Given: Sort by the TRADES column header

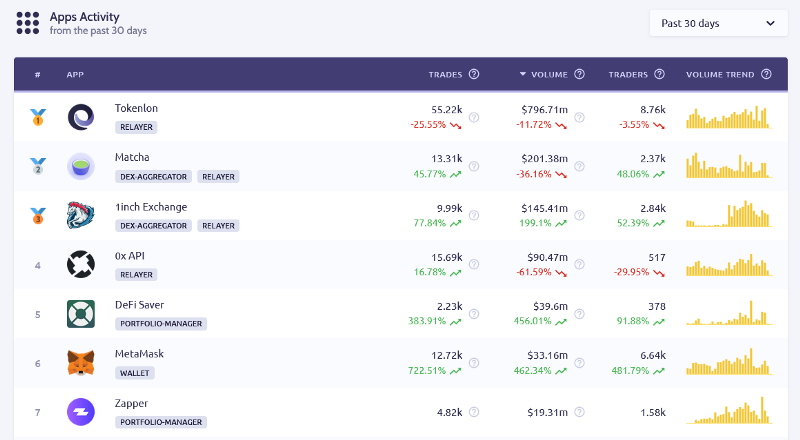Looking at the screenshot, I should pyautogui.click(x=445, y=75).
